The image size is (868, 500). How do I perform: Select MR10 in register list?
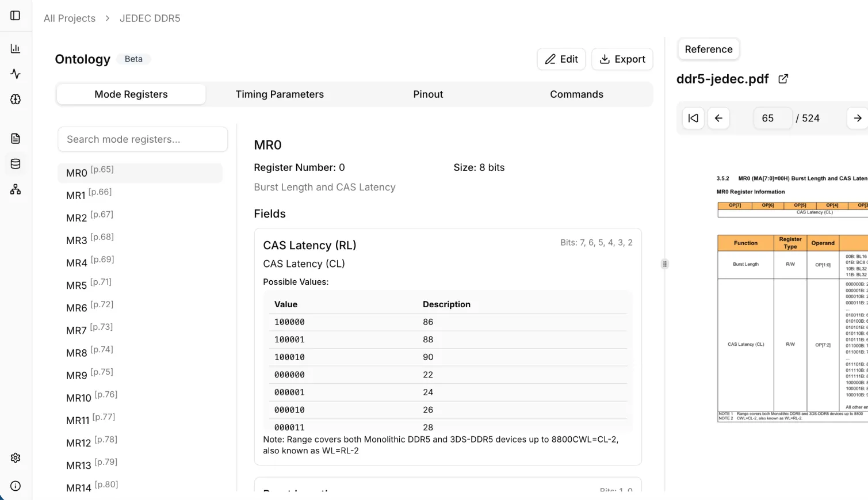click(x=140, y=397)
